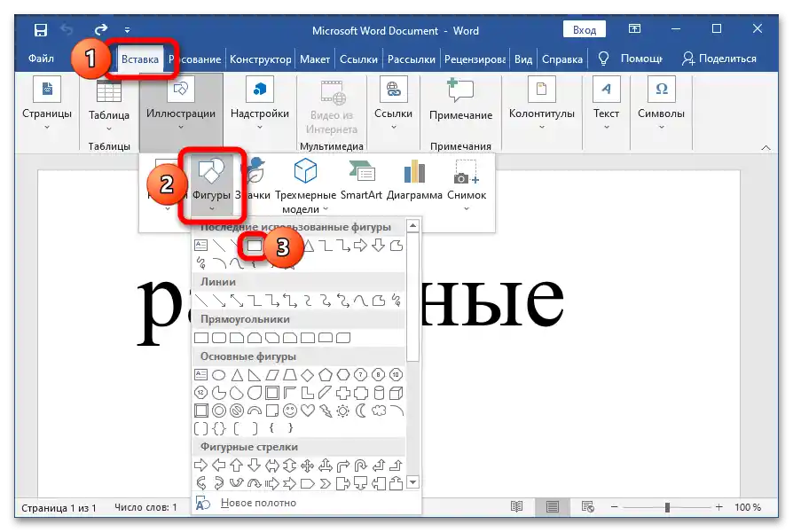Select the rectangle in the recently used shapes
This screenshot has height=532, width=793.
[255, 246]
